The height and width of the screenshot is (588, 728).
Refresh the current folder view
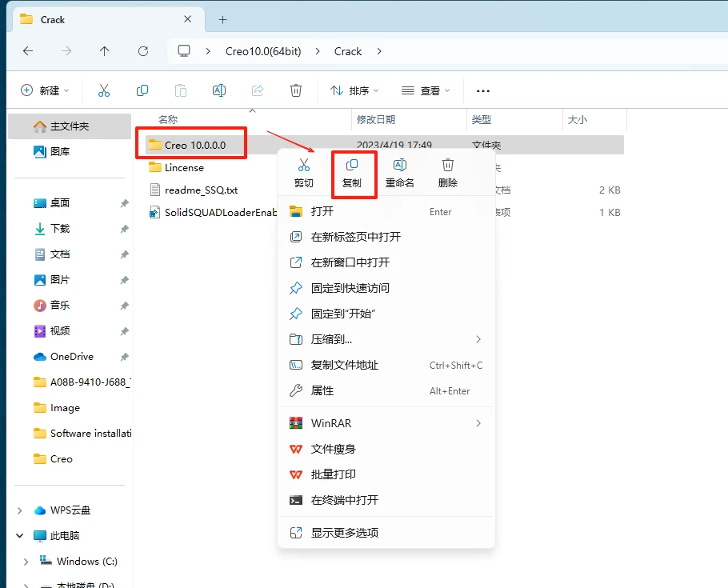coord(143,51)
